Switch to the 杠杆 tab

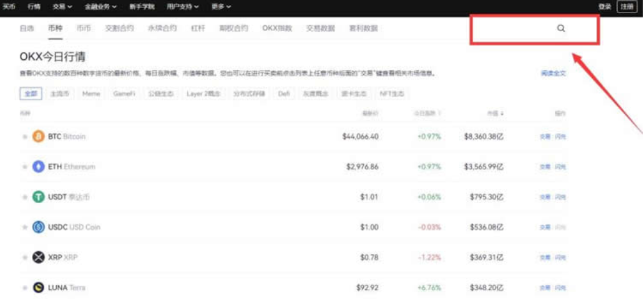tap(198, 28)
